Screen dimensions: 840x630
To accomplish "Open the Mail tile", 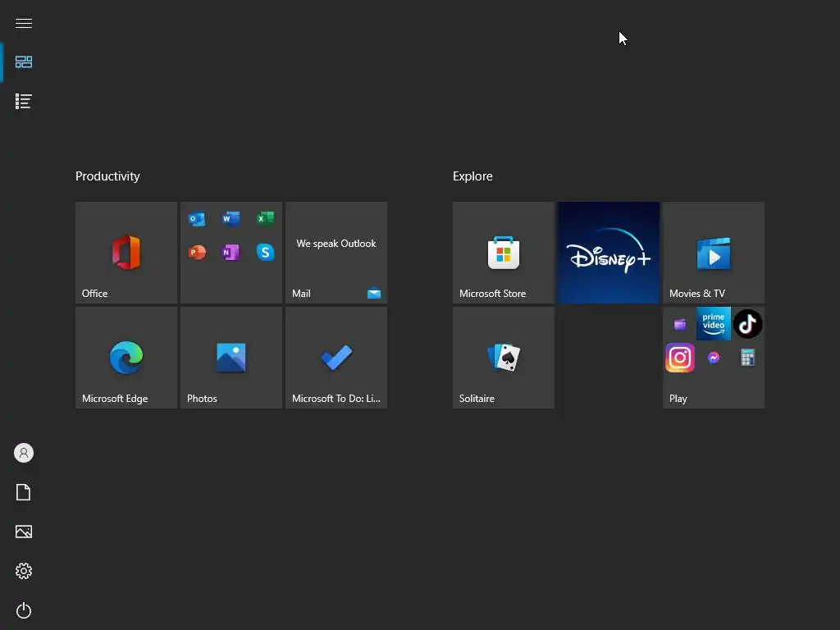I will pos(336,253).
